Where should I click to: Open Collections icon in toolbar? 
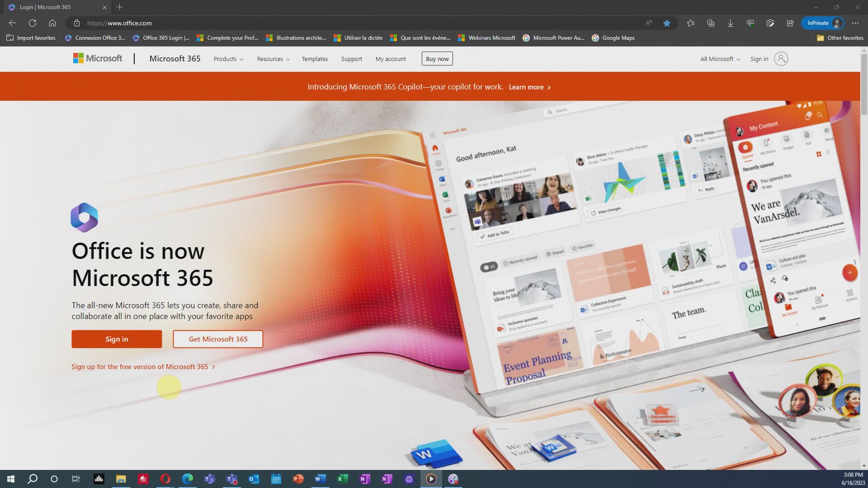coord(711,23)
